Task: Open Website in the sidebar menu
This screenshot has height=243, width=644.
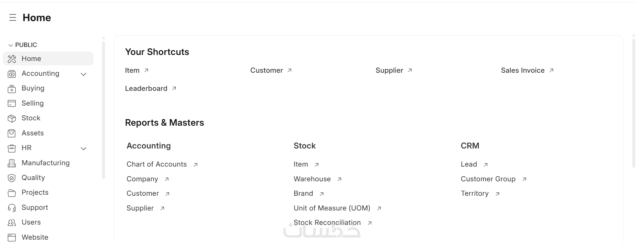Action: tap(35, 237)
